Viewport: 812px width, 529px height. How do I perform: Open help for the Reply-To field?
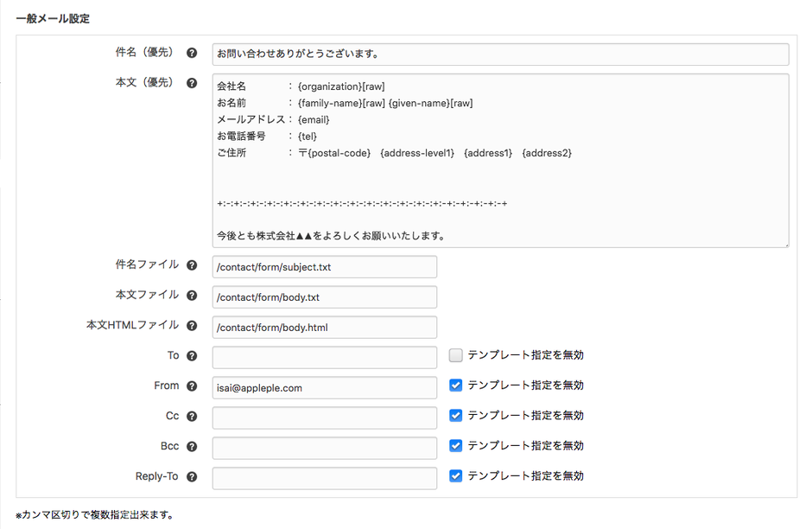[x=191, y=476]
